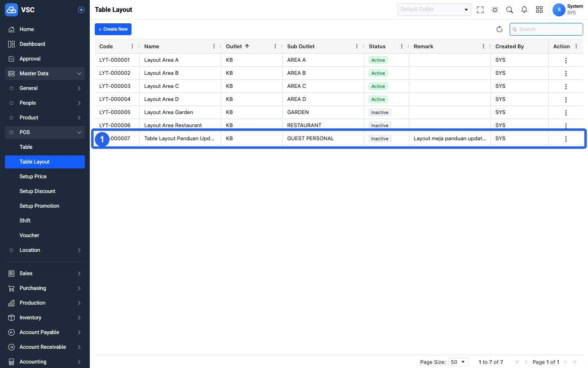588x368 pixels.
Task: Expand the Purchasing module
Action: 45,288
